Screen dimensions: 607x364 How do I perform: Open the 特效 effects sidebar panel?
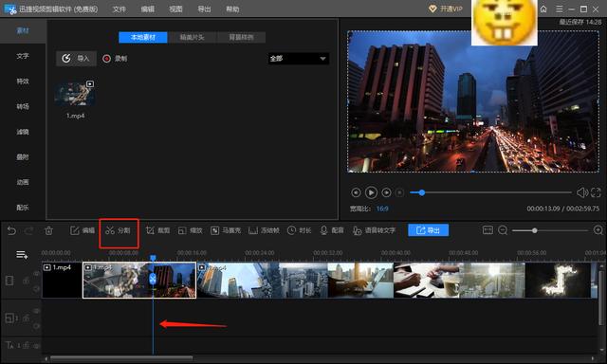point(23,82)
